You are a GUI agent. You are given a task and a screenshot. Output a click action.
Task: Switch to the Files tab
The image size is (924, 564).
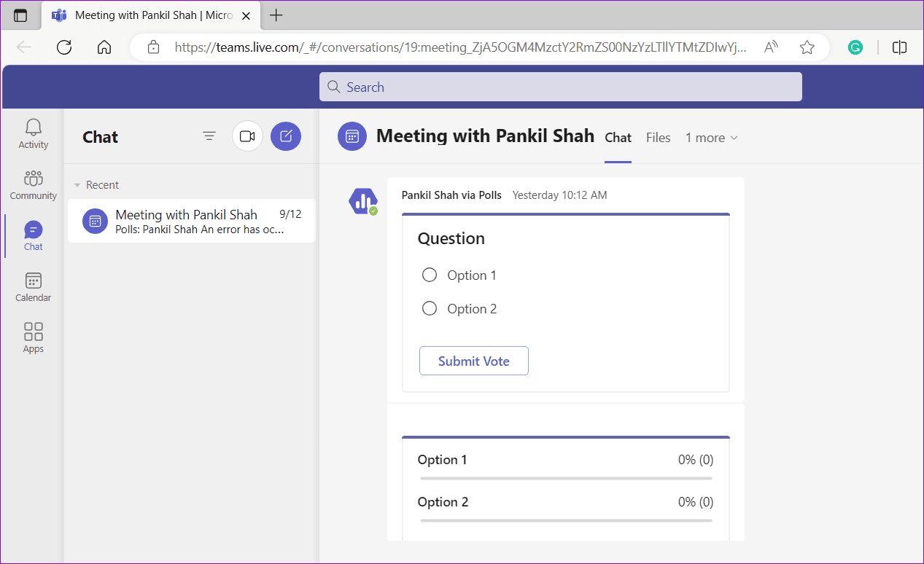[658, 138]
